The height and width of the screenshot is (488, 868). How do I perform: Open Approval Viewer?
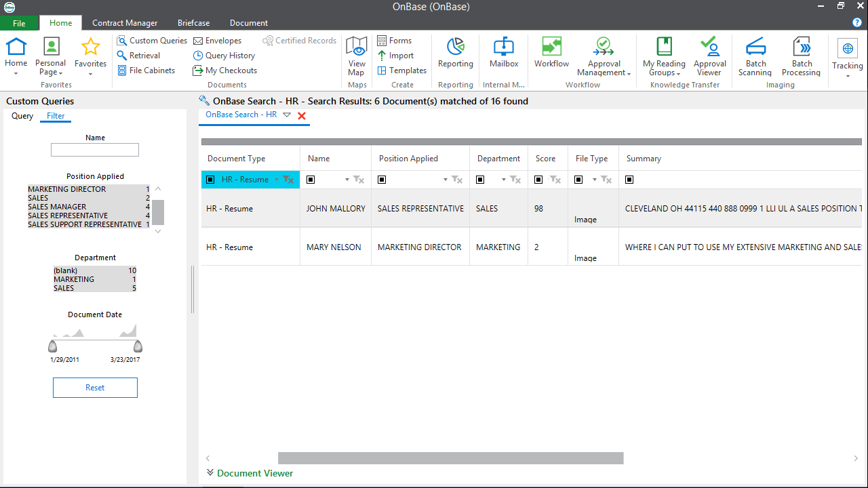[709, 57]
